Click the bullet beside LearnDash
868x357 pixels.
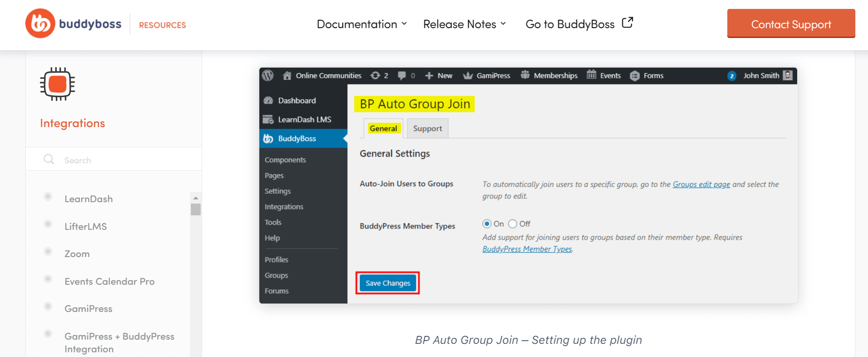coord(48,197)
